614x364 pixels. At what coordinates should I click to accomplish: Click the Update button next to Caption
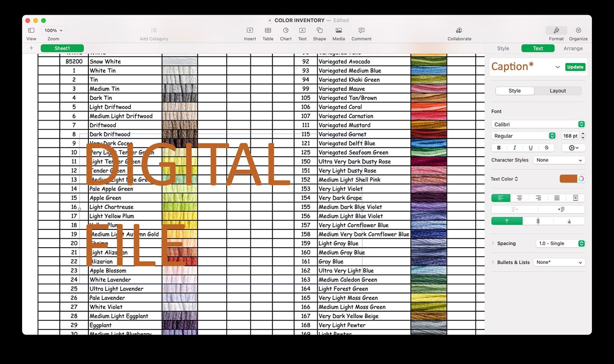[x=575, y=67]
